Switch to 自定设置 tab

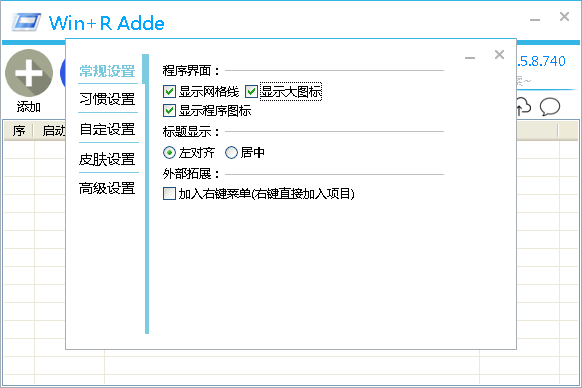(x=107, y=129)
